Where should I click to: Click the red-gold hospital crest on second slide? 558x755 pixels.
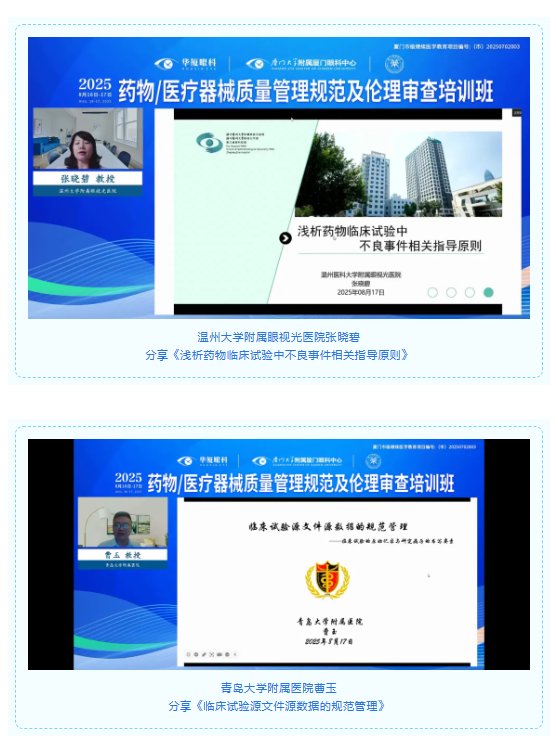[327, 580]
